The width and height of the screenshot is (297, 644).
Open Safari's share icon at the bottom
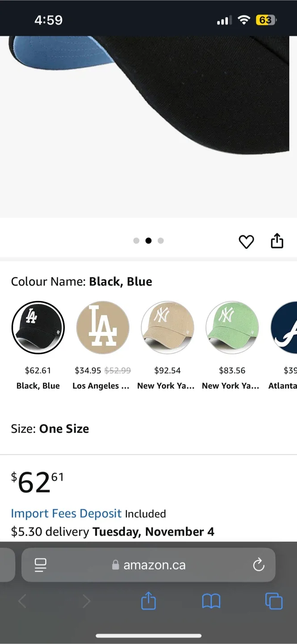[148, 601]
